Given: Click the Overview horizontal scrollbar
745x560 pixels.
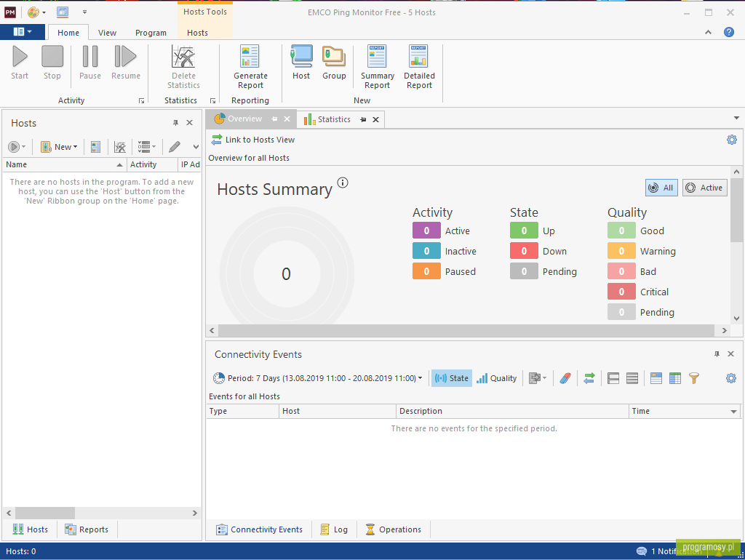Looking at the screenshot, I should coord(468,330).
